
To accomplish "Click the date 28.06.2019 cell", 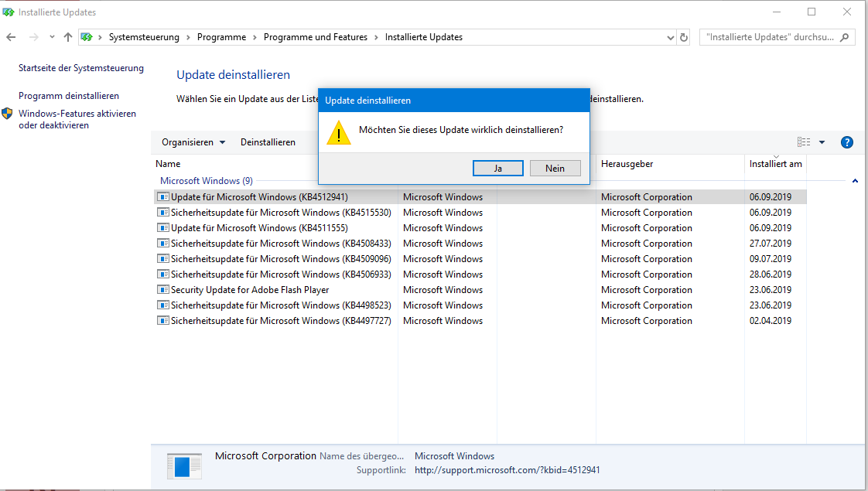I will 771,274.
